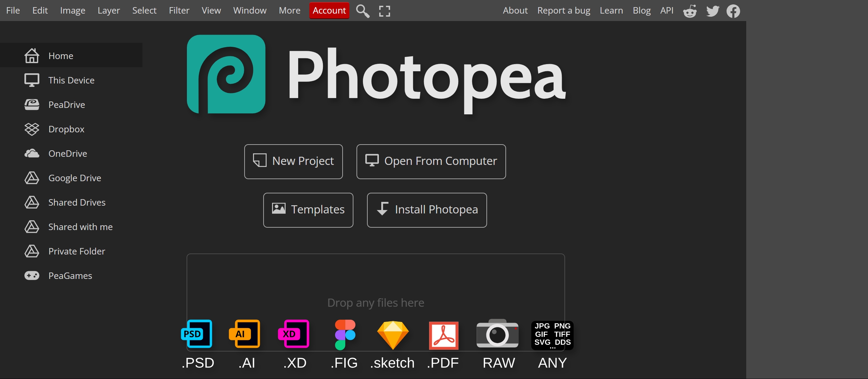868x379 pixels.
Task: Expand the Window menu
Action: [250, 11]
